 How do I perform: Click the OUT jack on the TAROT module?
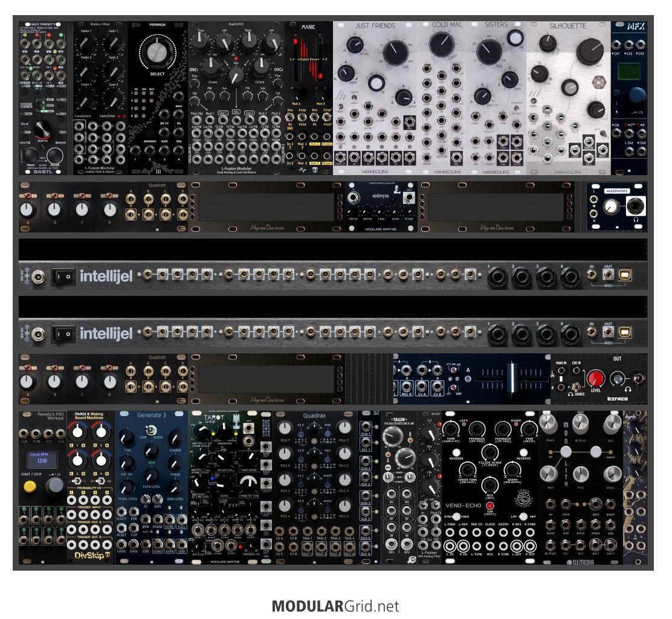[248, 428]
